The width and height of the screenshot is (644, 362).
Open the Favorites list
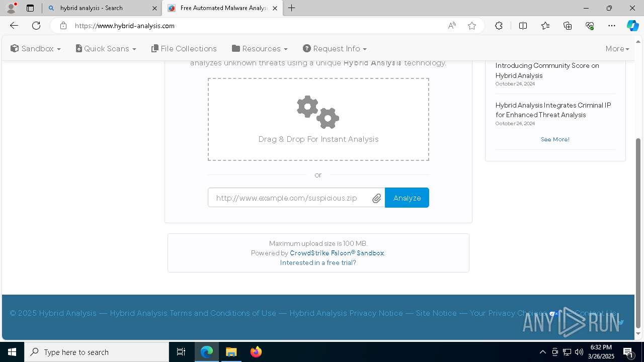click(x=545, y=26)
